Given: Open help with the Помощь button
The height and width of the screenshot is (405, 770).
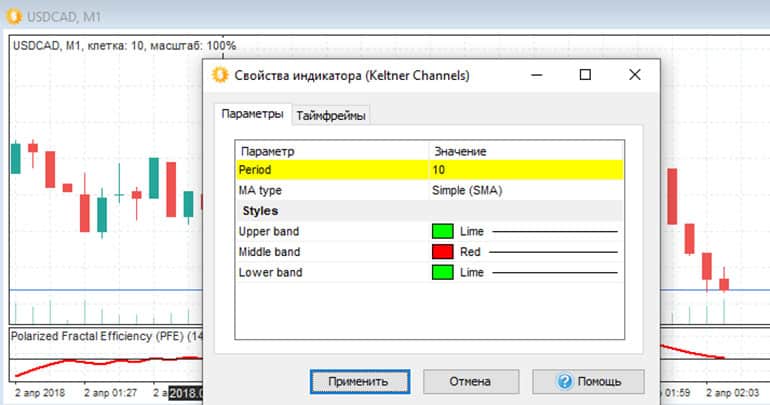Looking at the screenshot, I should (588, 381).
